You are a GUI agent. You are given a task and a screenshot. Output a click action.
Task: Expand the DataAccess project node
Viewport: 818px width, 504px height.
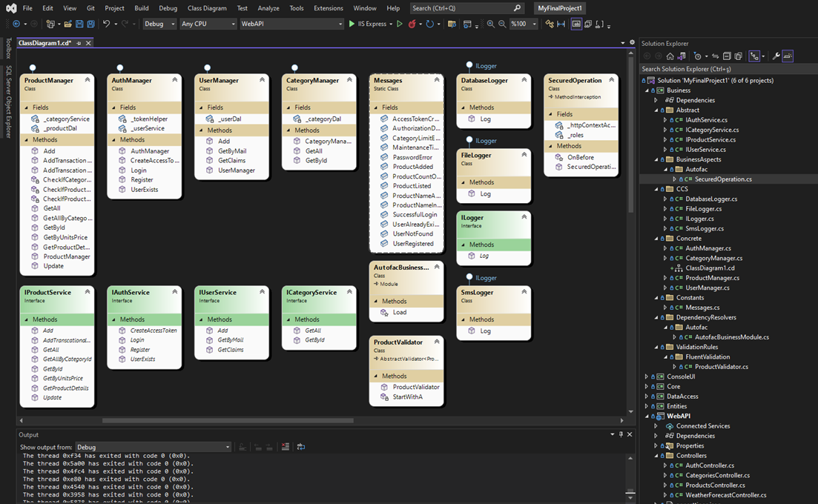[647, 396]
